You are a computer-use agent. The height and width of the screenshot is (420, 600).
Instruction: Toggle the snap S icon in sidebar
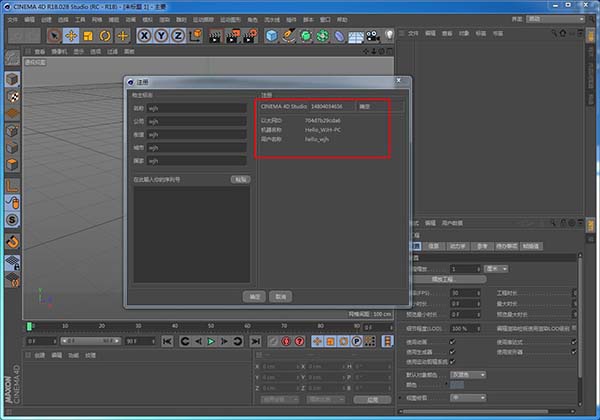point(12,220)
